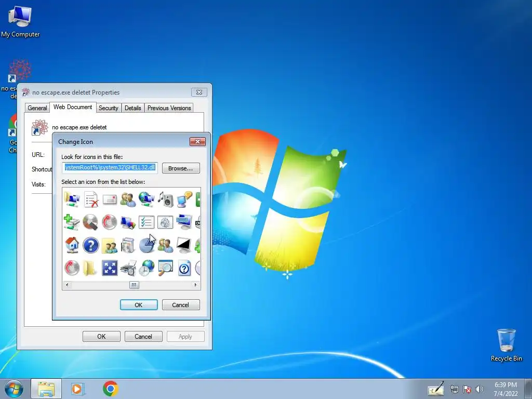Confirm with OK in Change Icon dialog
532x399 pixels.
139,304
